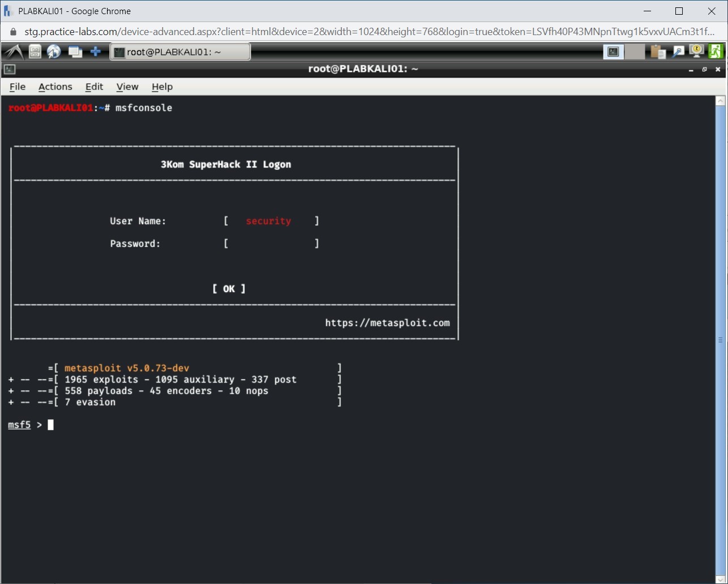Click the https://metasploit.com link text
The image size is (728, 584).
point(387,323)
